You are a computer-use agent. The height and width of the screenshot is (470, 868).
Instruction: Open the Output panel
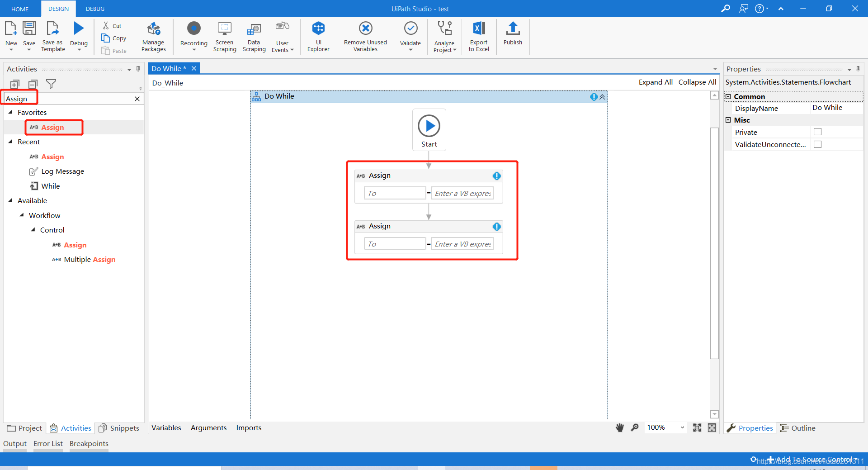pos(15,443)
